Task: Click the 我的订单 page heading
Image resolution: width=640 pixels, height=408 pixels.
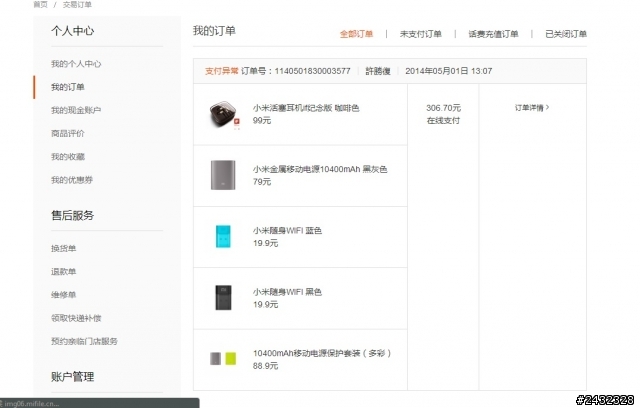Action: pos(214,31)
